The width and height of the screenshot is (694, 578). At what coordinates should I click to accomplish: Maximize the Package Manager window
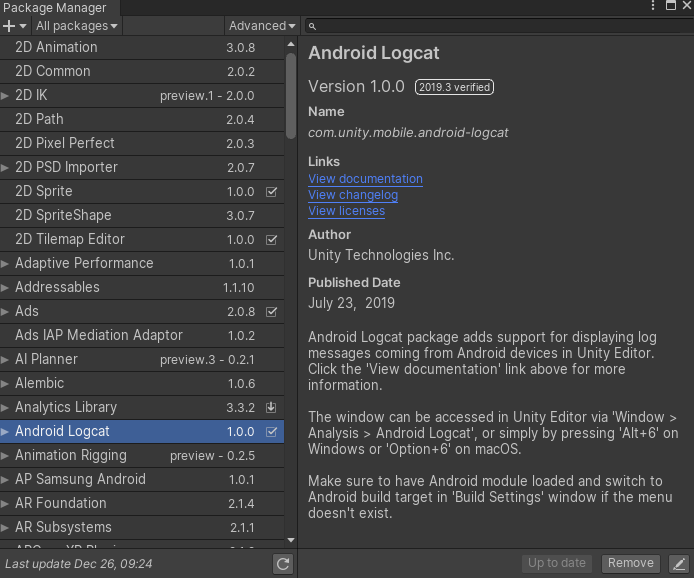pyautogui.click(x=671, y=5)
